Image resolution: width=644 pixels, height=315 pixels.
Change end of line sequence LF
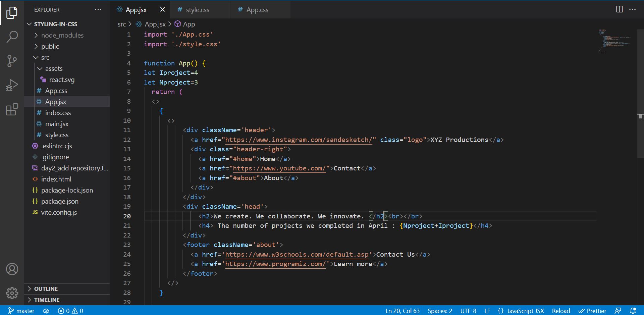(487, 311)
